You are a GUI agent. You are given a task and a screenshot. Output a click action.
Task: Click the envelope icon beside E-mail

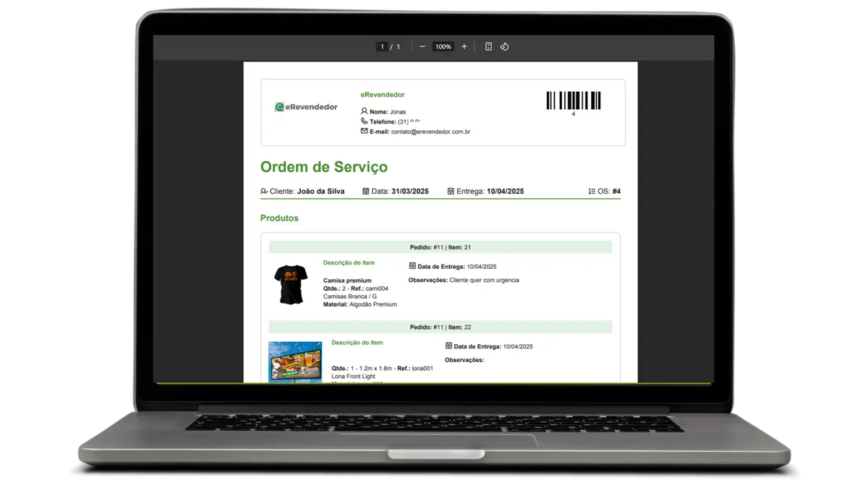[x=365, y=132]
